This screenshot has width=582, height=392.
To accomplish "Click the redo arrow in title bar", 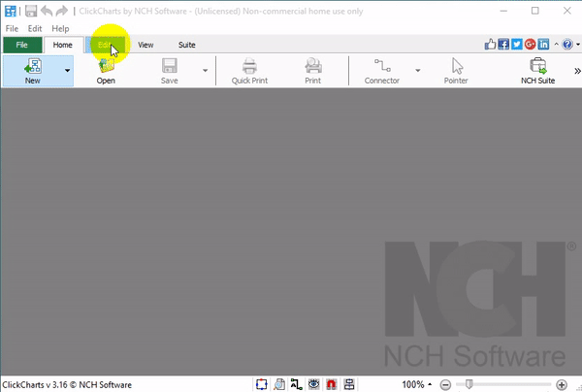I will click(x=62, y=11).
